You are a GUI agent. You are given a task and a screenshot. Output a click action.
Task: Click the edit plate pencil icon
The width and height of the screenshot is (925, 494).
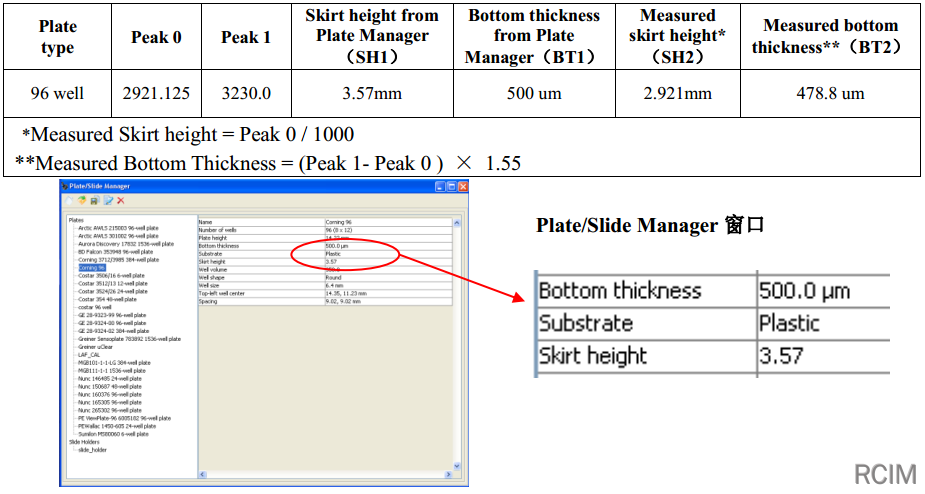coord(108,201)
